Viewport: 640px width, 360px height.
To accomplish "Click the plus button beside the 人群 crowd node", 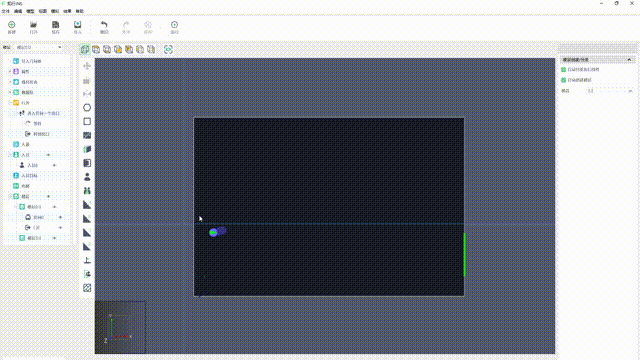I will click(x=48, y=155).
